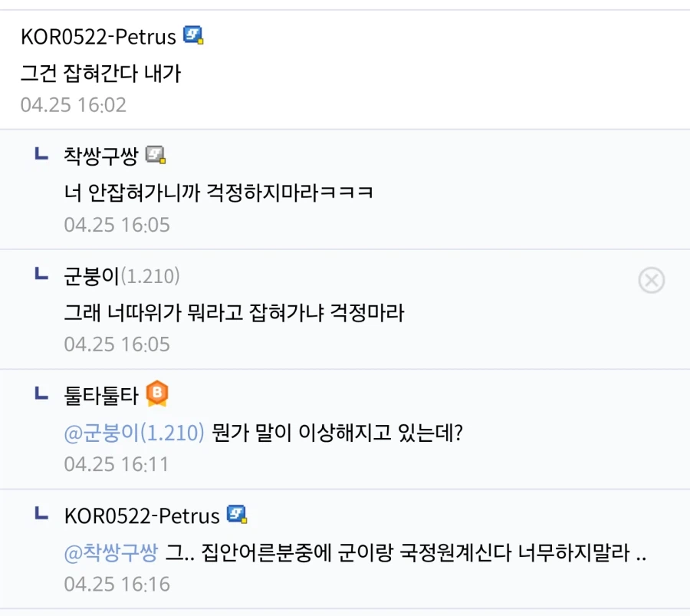
Task: Click gallog icon beside bottom KOR0522-Petrus reply
Action: [x=237, y=514]
